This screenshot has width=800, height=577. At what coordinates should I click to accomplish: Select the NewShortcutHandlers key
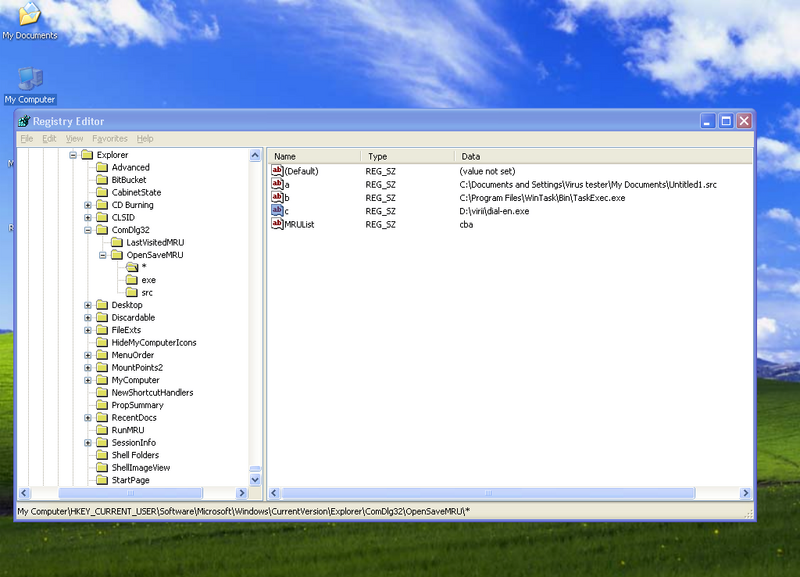tap(152, 392)
